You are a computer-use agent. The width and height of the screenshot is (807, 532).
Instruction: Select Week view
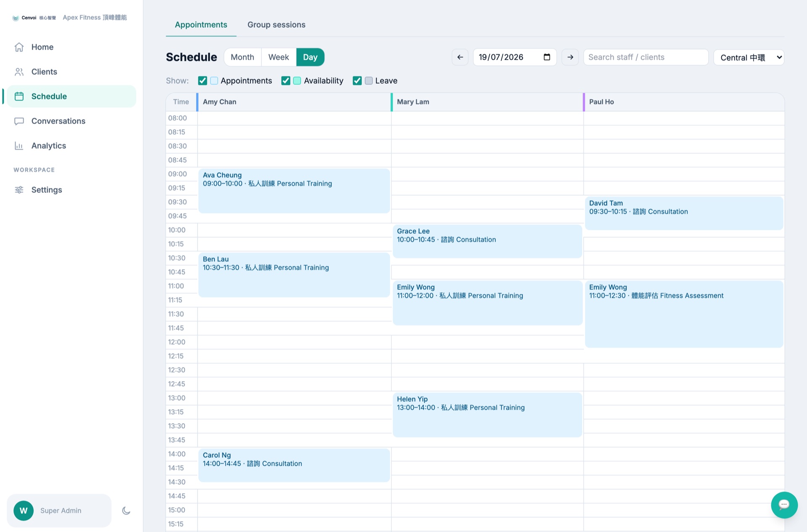[x=279, y=57]
